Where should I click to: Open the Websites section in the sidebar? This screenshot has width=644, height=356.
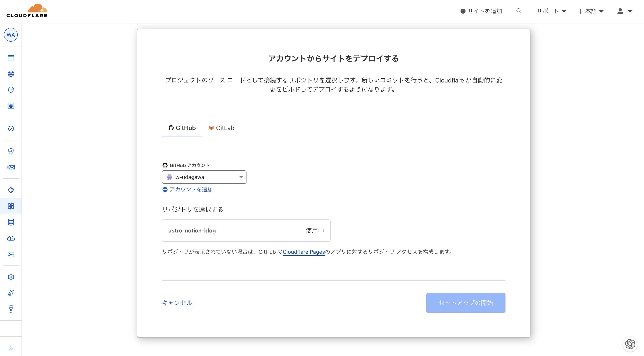11,58
